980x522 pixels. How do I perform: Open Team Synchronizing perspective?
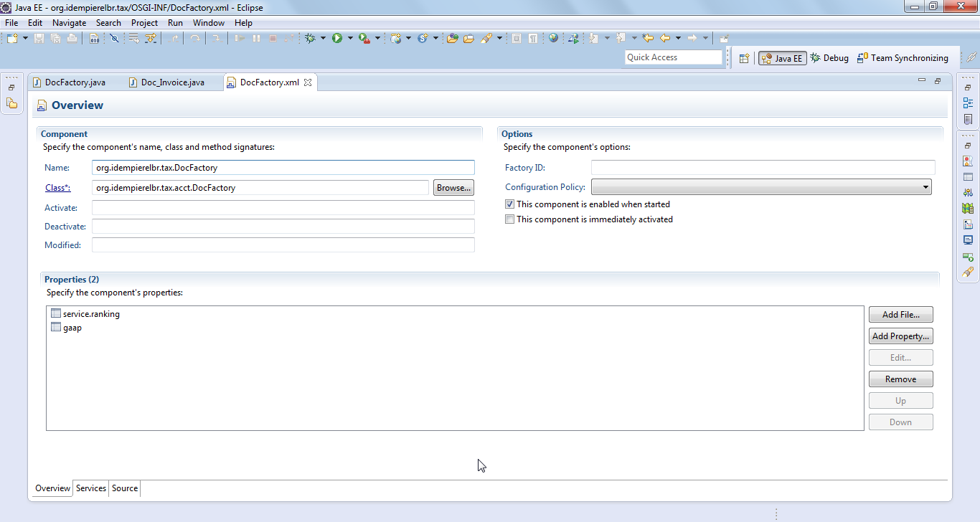[903, 58]
